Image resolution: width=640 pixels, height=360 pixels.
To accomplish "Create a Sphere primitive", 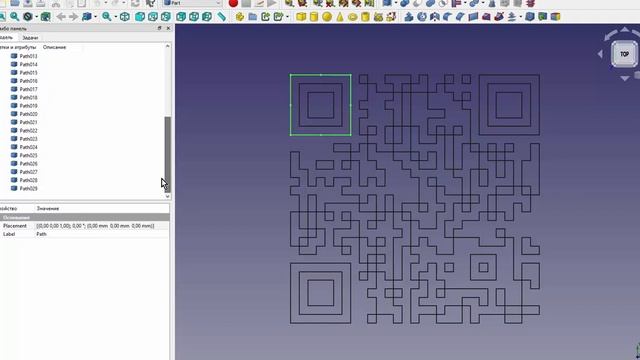I will (x=327, y=17).
